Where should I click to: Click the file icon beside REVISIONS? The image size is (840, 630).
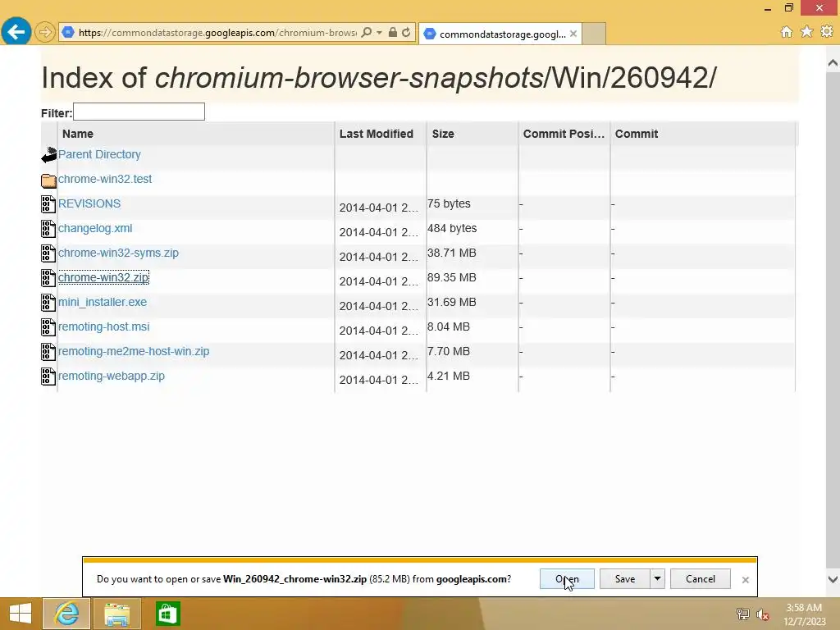click(48, 204)
